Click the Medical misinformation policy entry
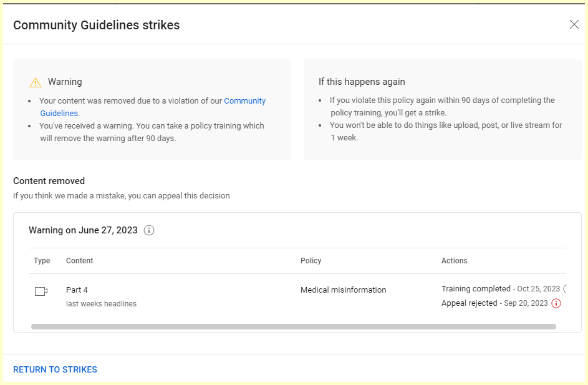This screenshot has width=588, height=385. pos(343,290)
